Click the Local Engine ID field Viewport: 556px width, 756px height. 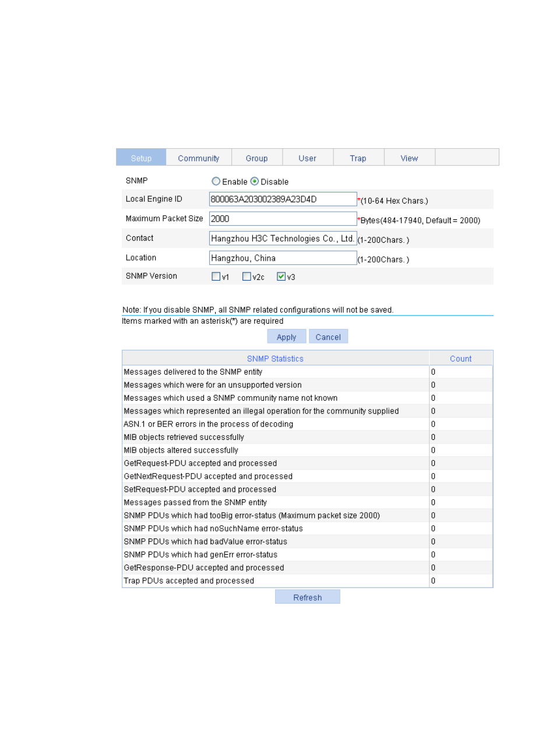pyautogui.click(x=283, y=199)
